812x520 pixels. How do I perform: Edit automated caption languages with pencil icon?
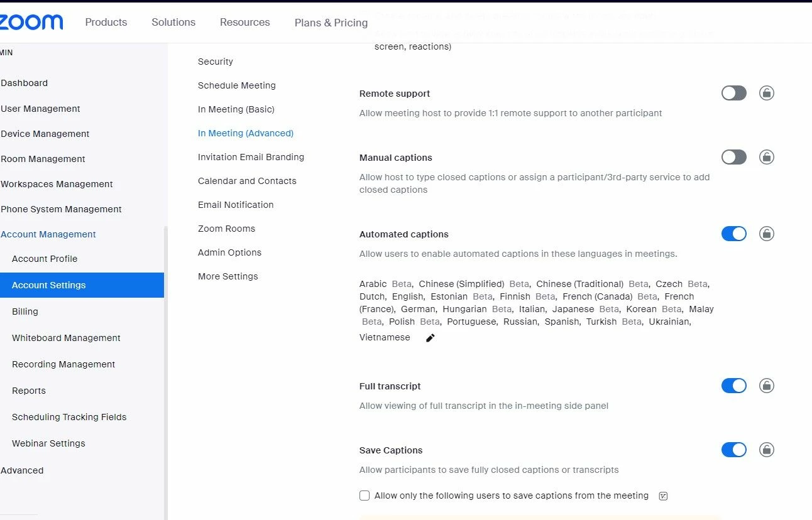pos(431,338)
